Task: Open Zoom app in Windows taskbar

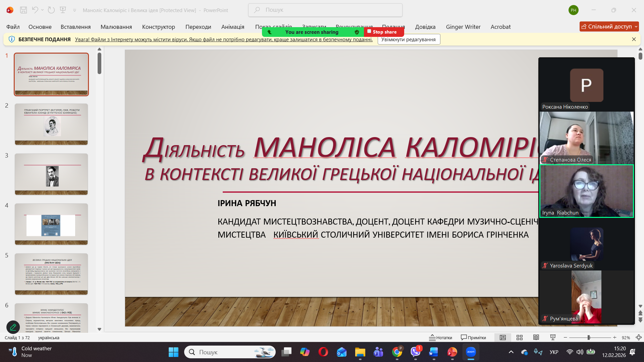Action: [x=471, y=352]
